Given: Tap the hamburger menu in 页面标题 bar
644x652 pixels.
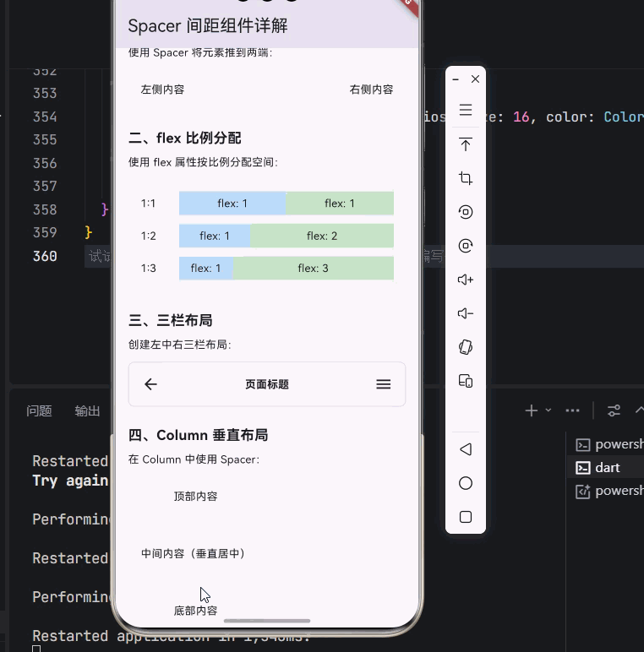Looking at the screenshot, I should point(383,384).
